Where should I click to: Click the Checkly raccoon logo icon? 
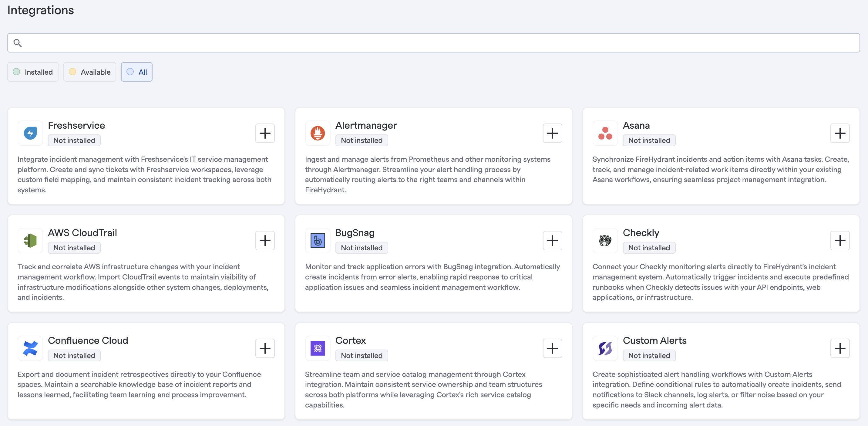click(x=605, y=240)
